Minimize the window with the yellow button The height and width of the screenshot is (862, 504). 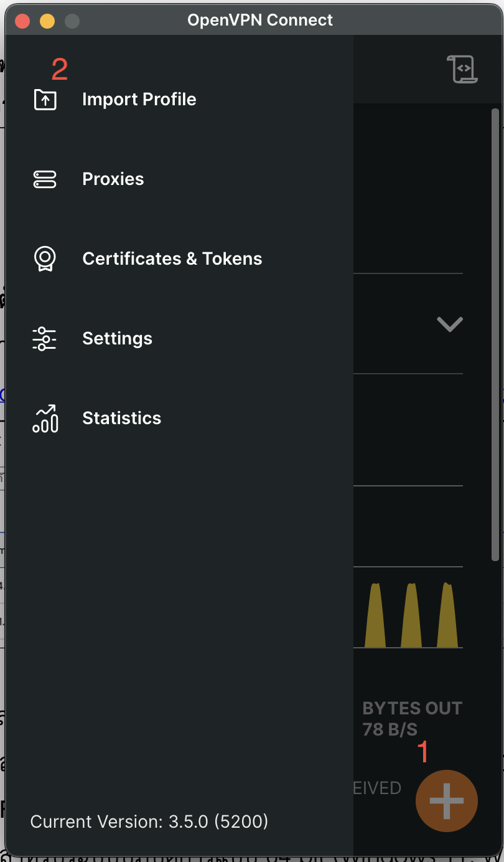click(47, 21)
